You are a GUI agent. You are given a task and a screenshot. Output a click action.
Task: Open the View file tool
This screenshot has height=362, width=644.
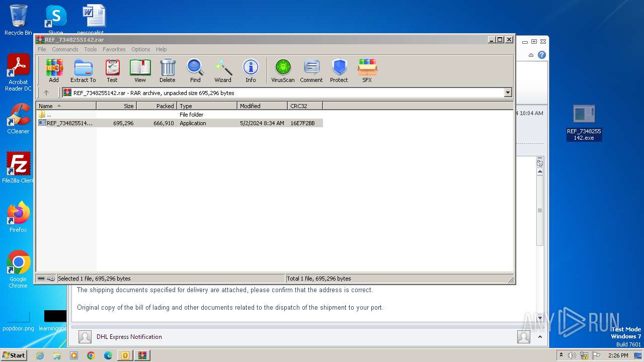click(140, 71)
